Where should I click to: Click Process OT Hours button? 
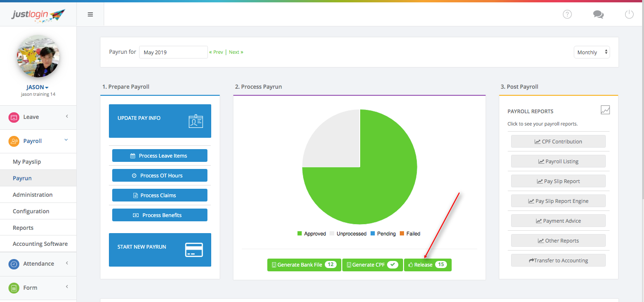160,176
